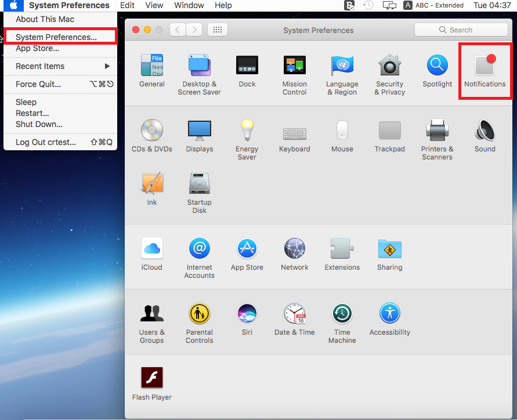The width and height of the screenshot is (517, 420).
Task: Open Network preferences
Action: click(x=294, y=254)
